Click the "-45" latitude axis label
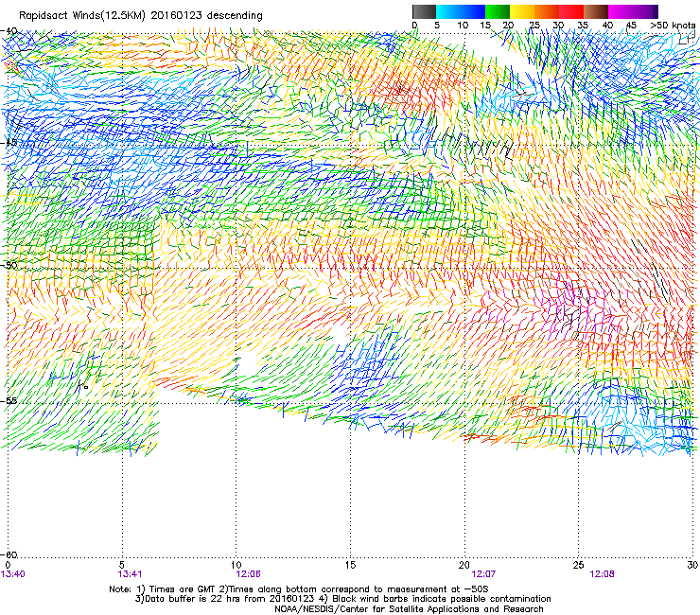Image resolution: width=700 pixels, height=615 pixels. pos(9,143)
